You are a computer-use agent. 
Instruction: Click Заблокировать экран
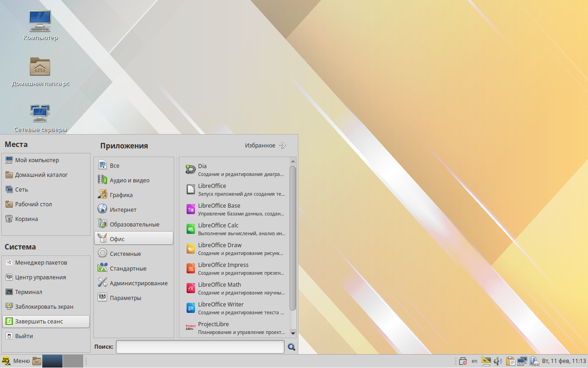(46, 306)
